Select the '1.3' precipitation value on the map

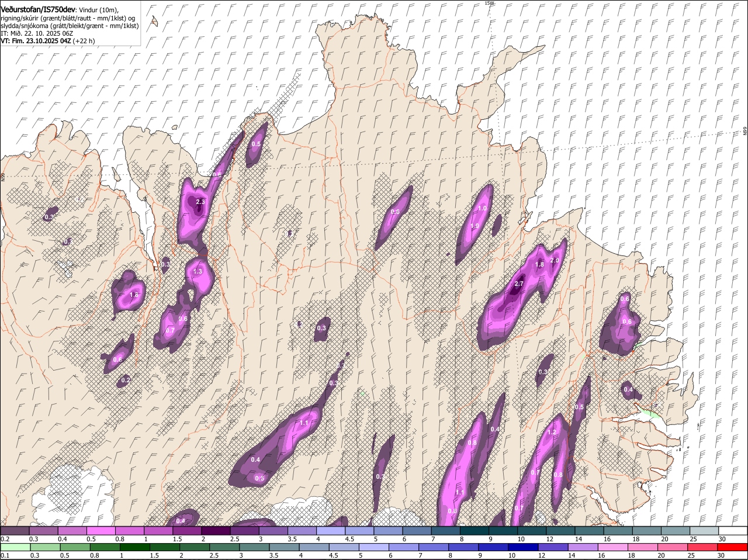(x=198, y=272)
